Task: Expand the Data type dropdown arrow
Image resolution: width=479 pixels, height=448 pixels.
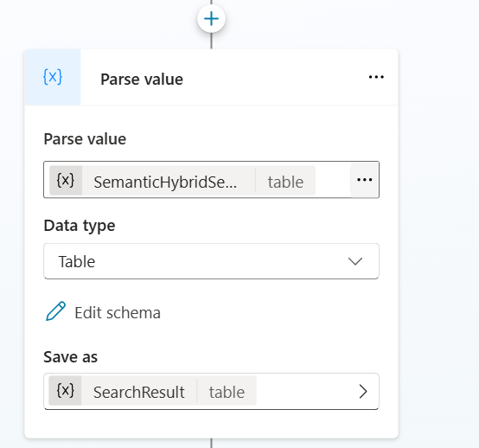Action: click(355, 261)
